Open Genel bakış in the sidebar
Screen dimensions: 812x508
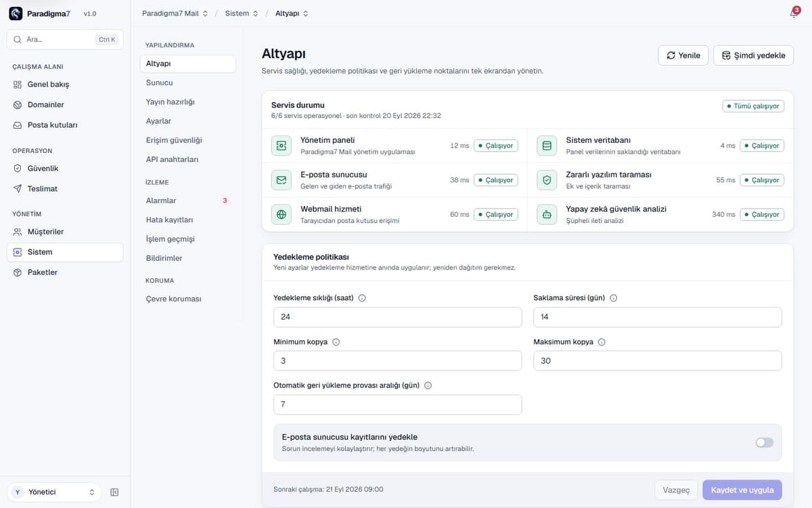(65, 85)
